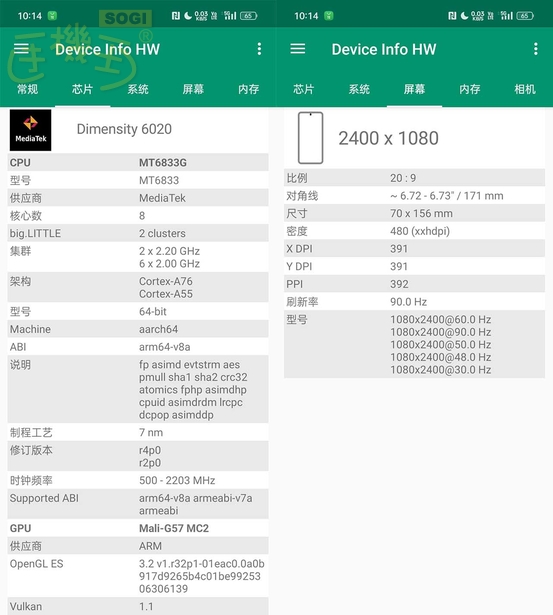553x615 pixels.
Task: Tap OpenGL ES version row
Action: coord(138,576)
